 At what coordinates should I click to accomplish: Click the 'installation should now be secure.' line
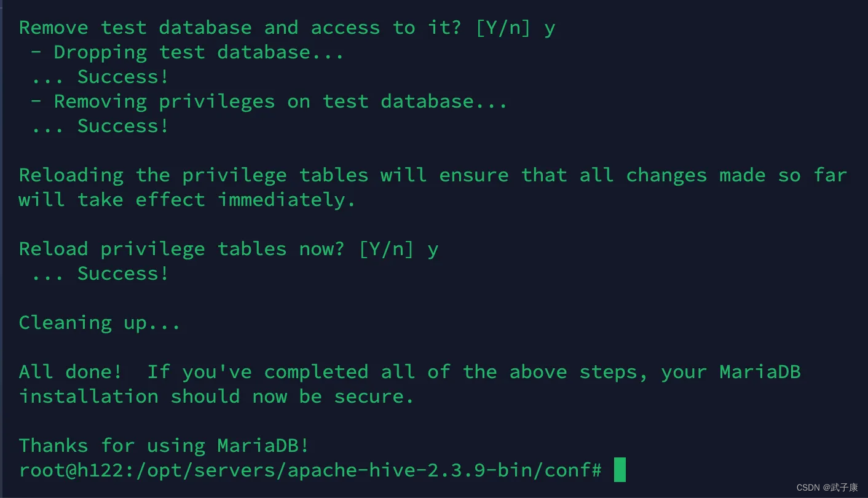216,397
